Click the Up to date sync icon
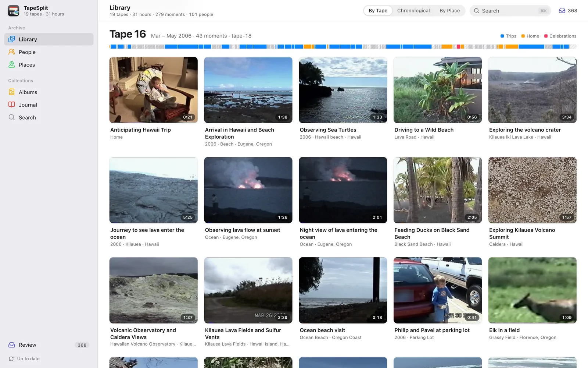This screenshot has height=368, width=588. pos(11,359)
